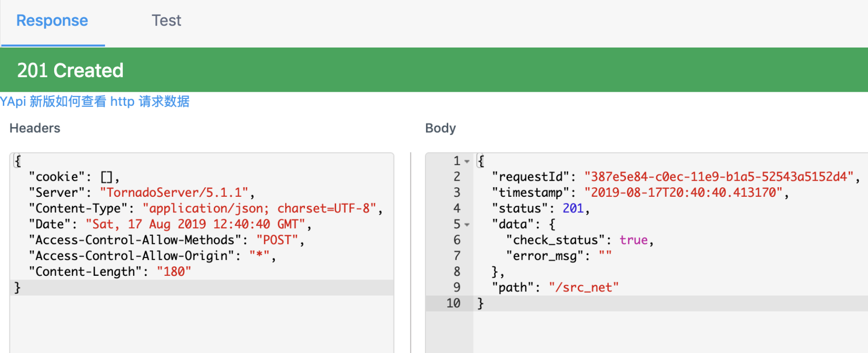Click the status value 201 in Body
This screenshot has width=868, height=353.
(x=573, y=209)
